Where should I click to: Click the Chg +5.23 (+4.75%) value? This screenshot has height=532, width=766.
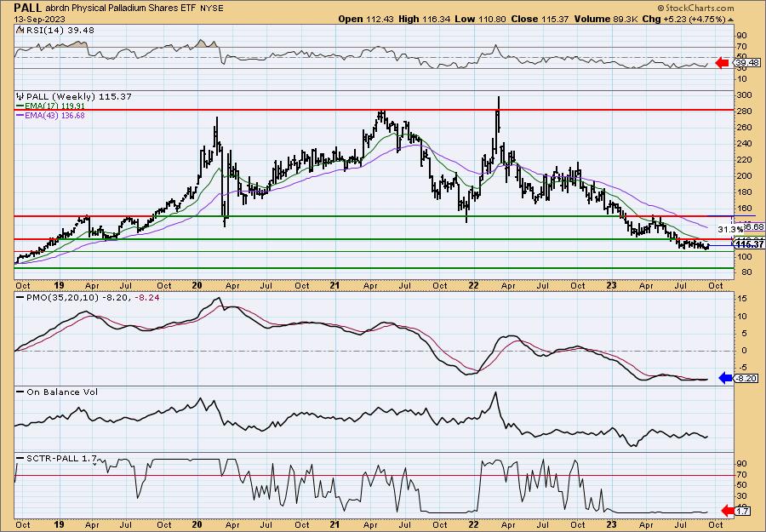[684, 19]
